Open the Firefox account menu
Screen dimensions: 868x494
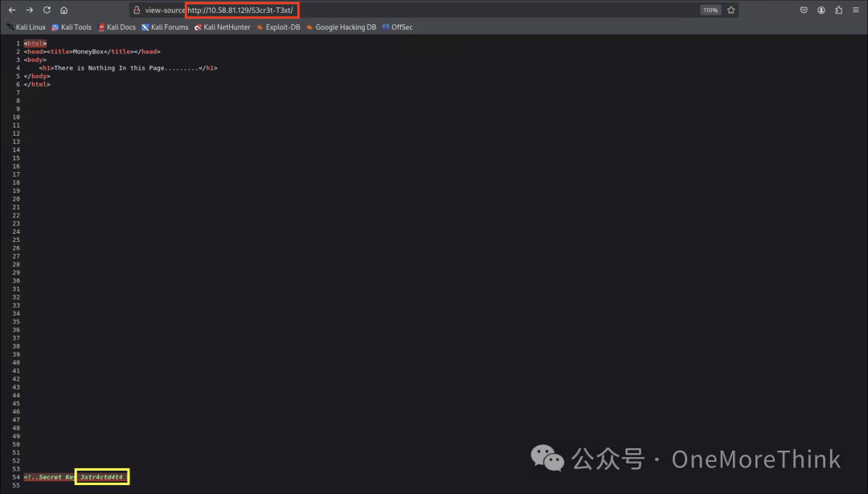pos(821,10)
